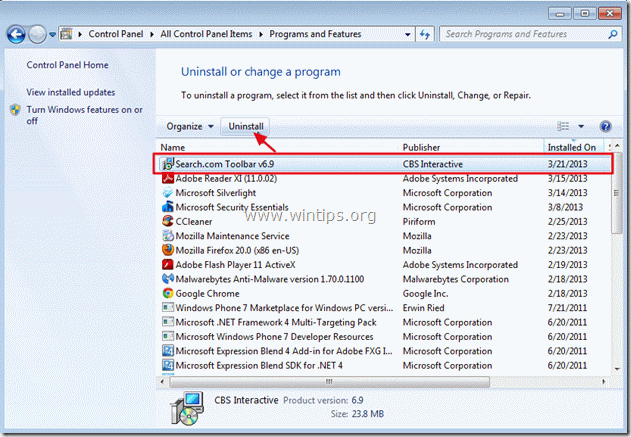The height and width of the screenshot is (437, 631).
Task: Click the Back navigation arrow
Action: pos(17,34)
